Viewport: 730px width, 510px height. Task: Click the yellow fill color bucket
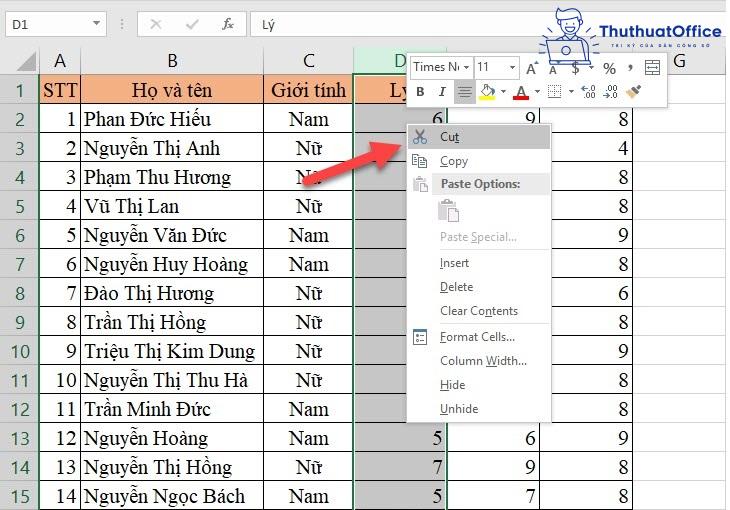pyautogui.click(x=487, y=92)
